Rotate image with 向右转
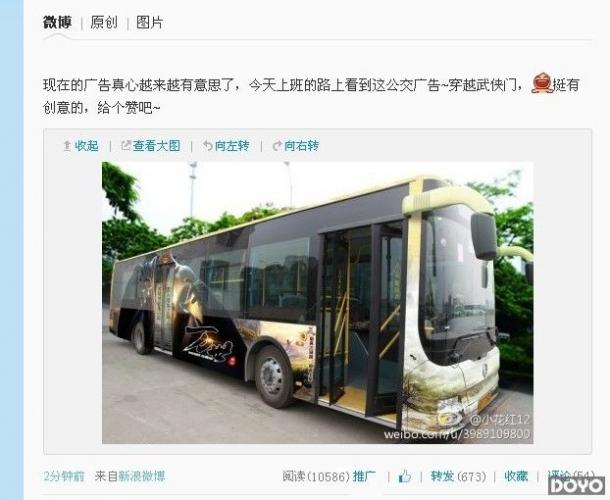The image size is (610, 500). [x=301, y=146]
